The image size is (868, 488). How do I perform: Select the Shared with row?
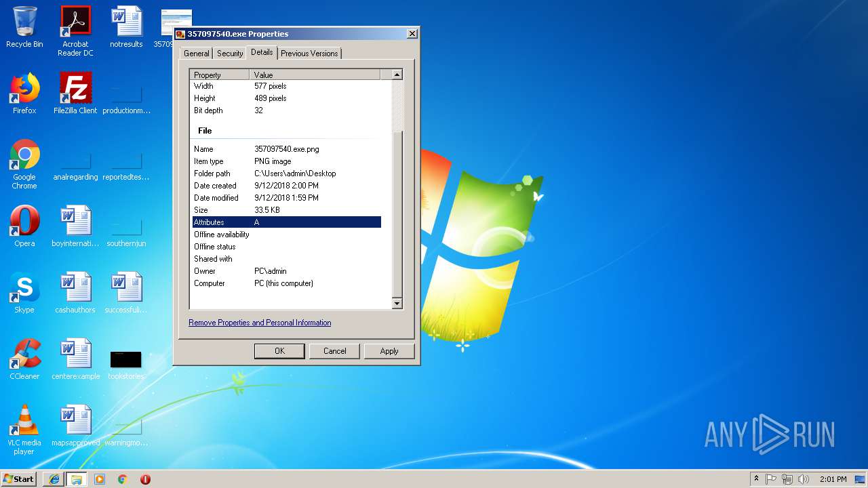[x=285, y=259]
